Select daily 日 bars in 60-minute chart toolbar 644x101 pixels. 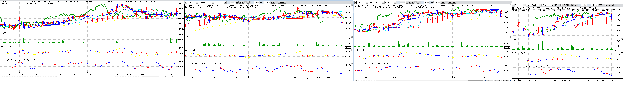[565, 5]
